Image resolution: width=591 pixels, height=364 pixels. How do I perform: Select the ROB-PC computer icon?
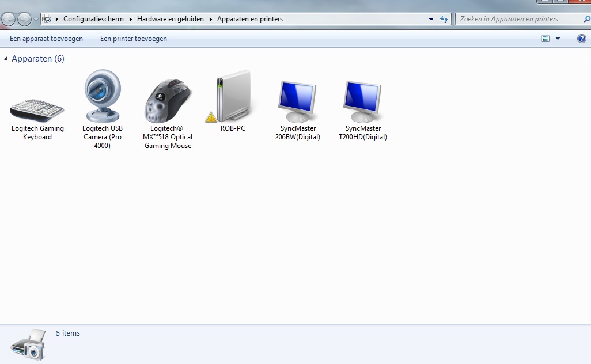[x=234, y=96]
